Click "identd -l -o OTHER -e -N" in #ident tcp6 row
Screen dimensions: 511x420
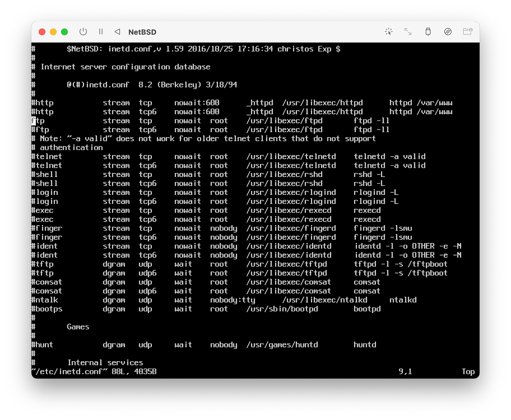407,255
